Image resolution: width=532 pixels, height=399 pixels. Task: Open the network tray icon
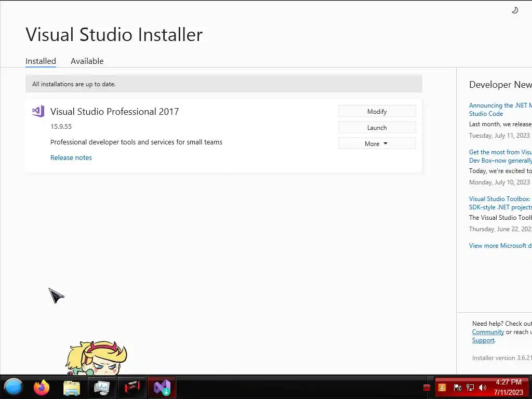(x=470, y=388)
